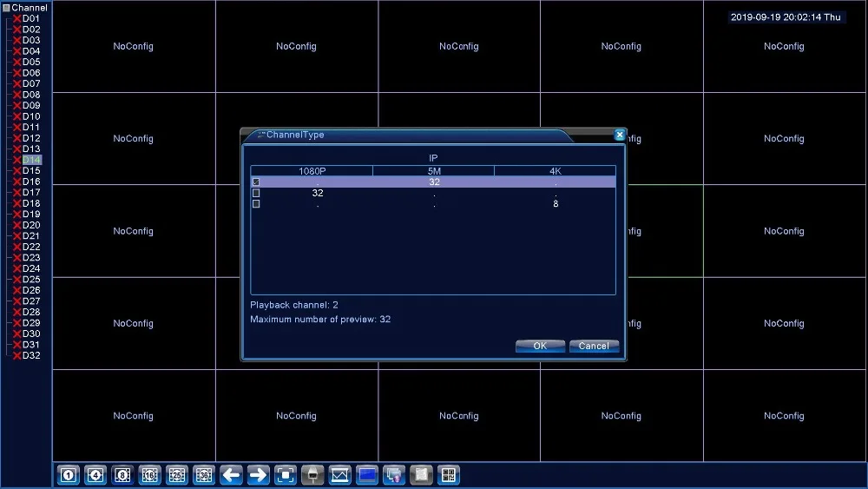Click Playback channel: 2 text
The width and height of the screenshot is (868, 489).
pyautogui.click(x=294, y=305)
